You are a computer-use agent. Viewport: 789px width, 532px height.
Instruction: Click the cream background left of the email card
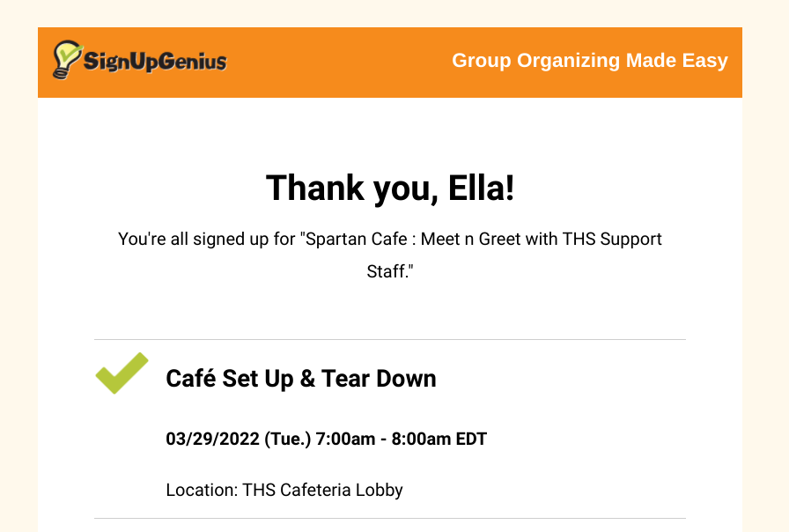[x=18, y=264]
